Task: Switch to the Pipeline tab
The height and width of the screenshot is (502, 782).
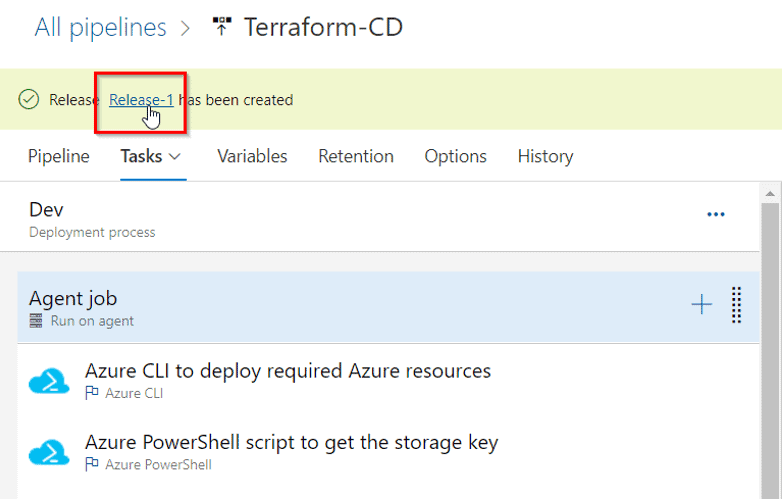Action: click(x=58, y=156)
